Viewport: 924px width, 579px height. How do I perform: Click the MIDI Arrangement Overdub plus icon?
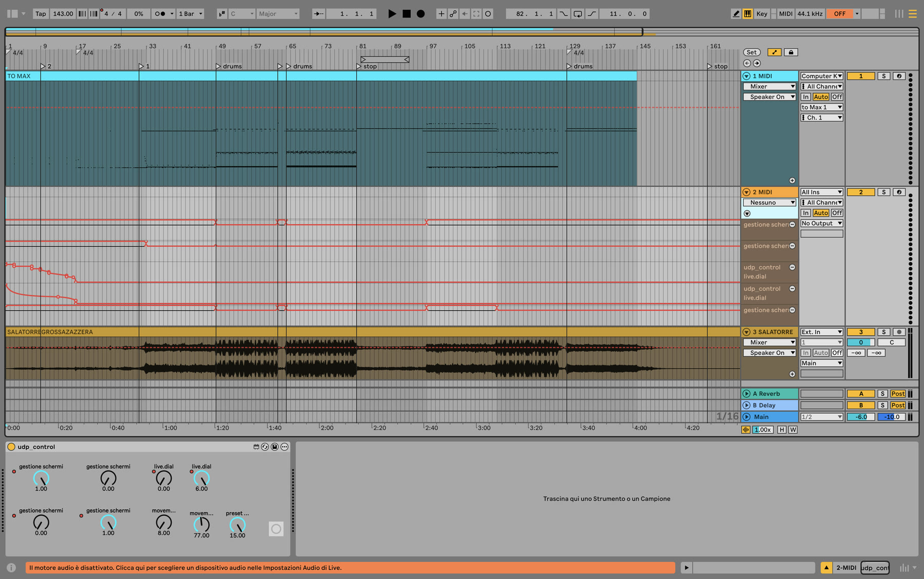tap(441, 14)
